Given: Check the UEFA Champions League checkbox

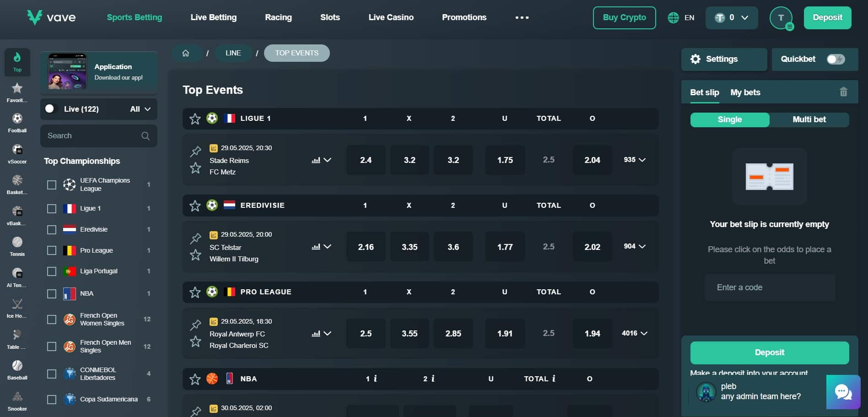Looking at the screenshot, I should click(x=52, y=184).
